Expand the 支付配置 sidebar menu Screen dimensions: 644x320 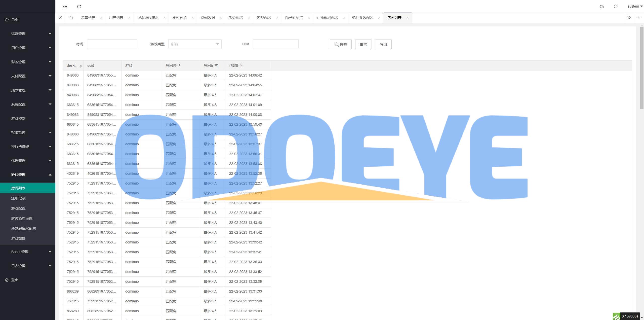[x=28, y=76]
